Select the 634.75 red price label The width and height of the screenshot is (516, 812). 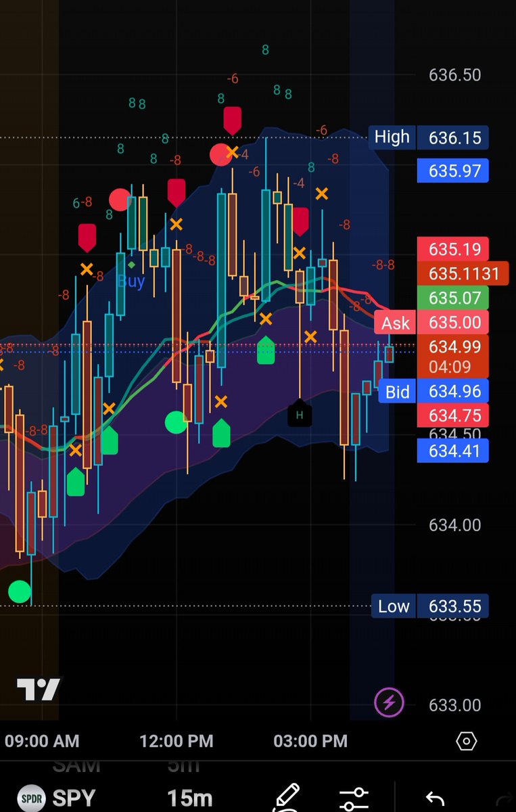[453, 415]
